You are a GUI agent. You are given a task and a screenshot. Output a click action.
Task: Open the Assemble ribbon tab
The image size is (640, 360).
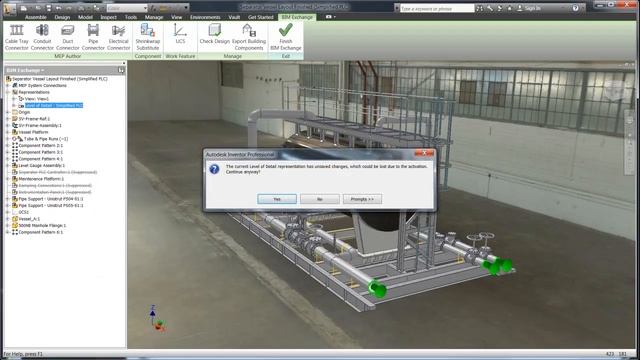(x=36, y=17)
